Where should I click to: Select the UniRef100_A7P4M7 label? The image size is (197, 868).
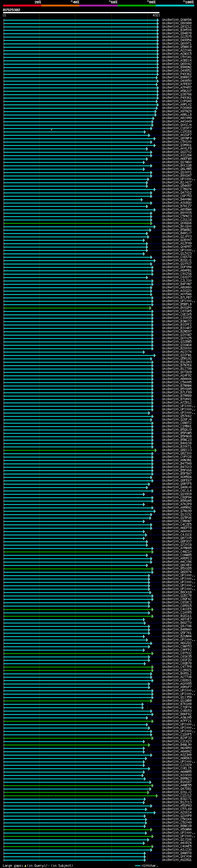pos(177,87)
